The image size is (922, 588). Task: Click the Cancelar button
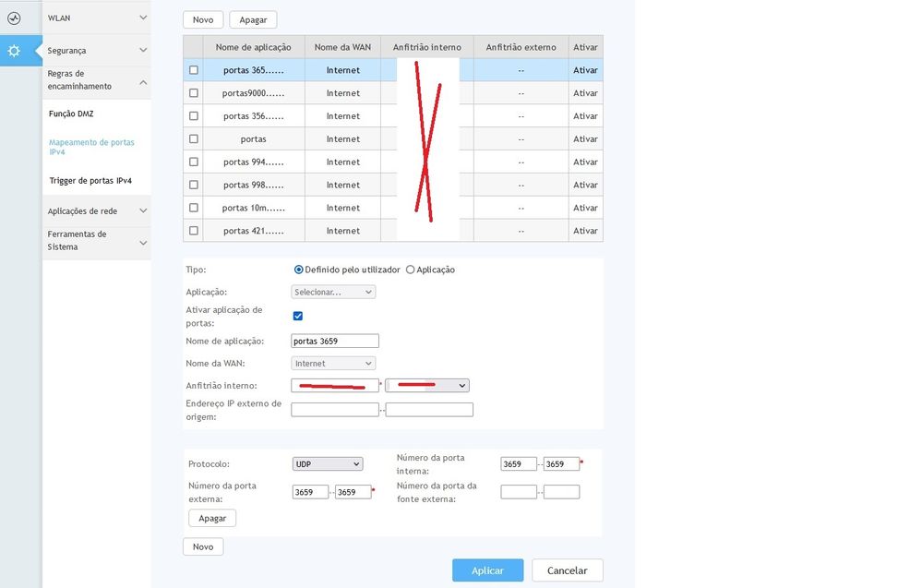[x=567, y=570]
